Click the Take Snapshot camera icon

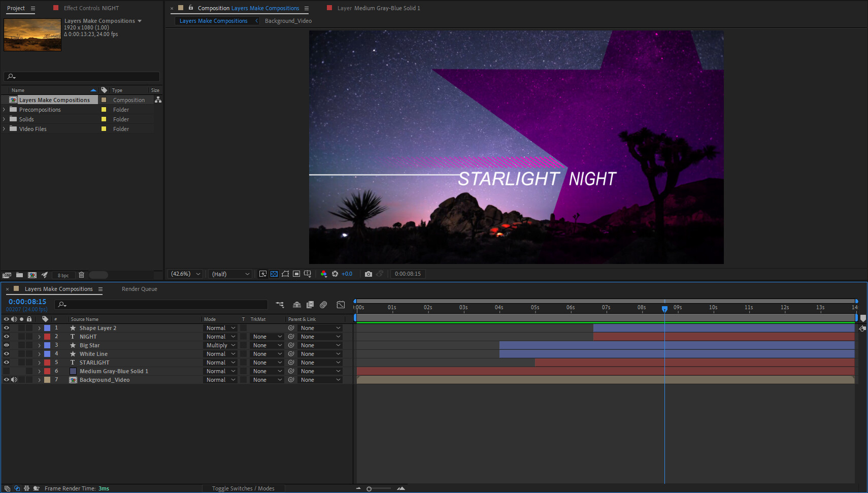click(x=369, y=274)
